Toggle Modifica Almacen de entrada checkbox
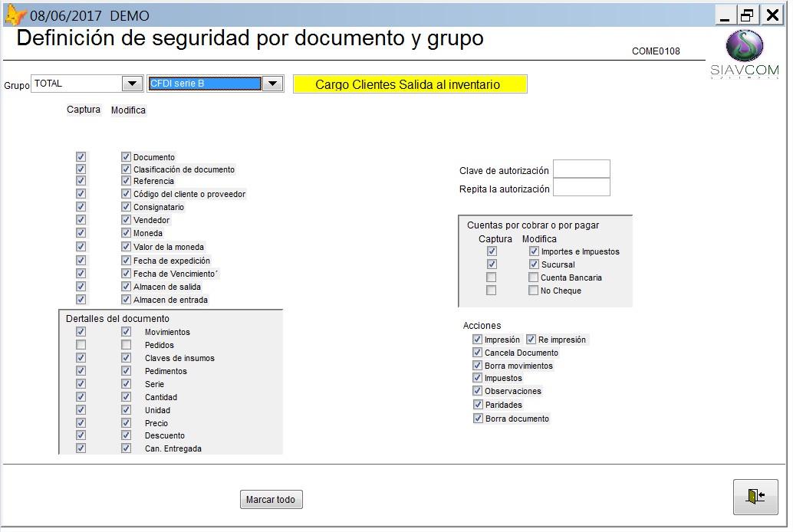793x532 pixels. (x=126, y=300)
